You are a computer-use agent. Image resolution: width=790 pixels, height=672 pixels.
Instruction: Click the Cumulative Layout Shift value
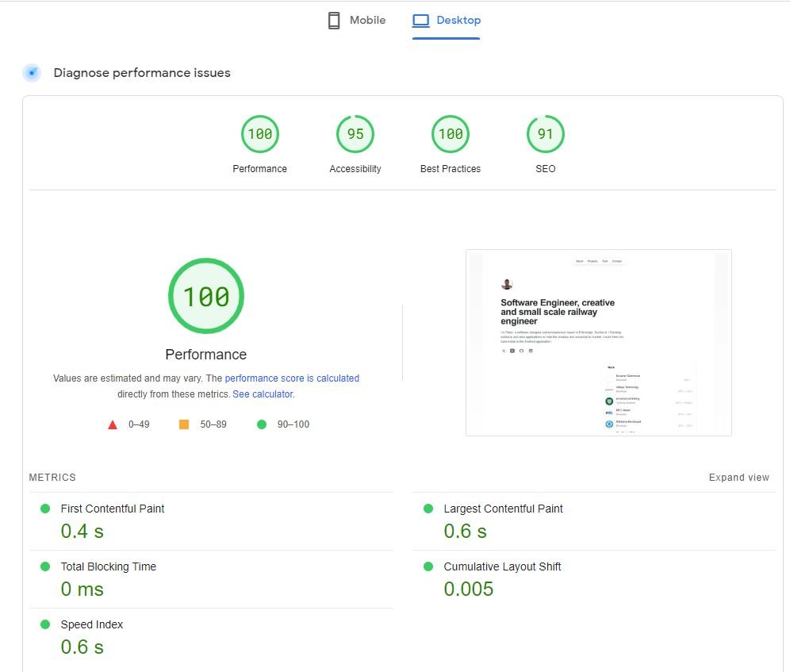[468, 589]
